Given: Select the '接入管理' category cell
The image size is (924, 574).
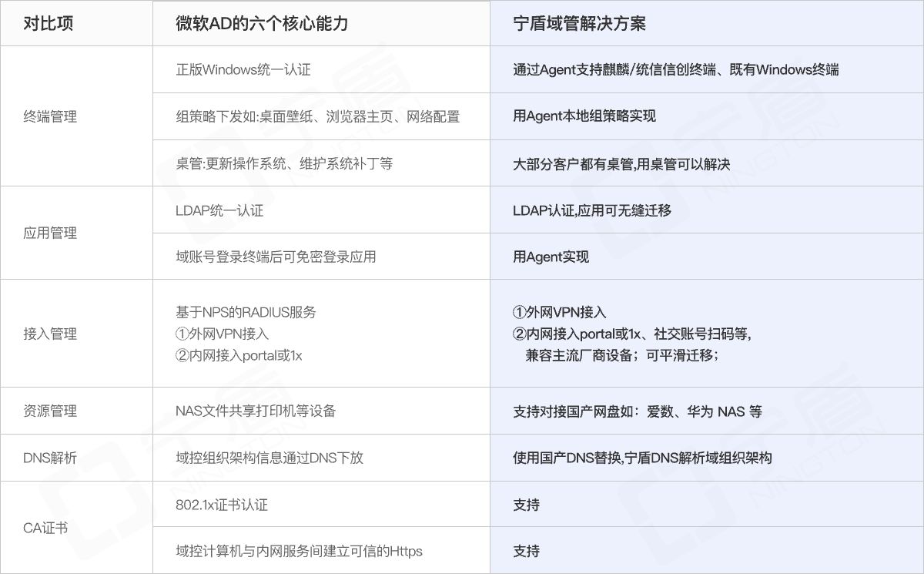Looking at the screenshot, I should (76, 334).
